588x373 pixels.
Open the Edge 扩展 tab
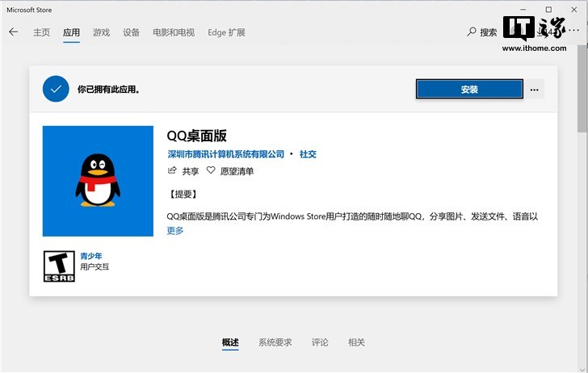coord(226,32)
